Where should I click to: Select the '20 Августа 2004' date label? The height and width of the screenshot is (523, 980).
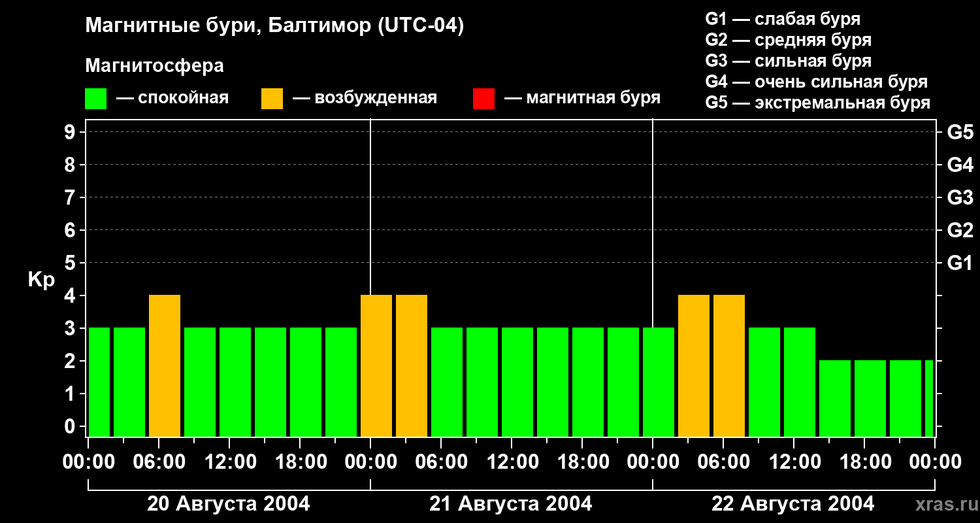tap(229, 504)
